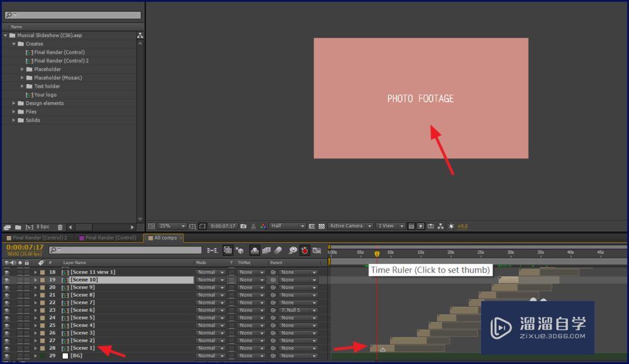Open the Composition Flowchart icon in viewer bar

tap(440, 226)
